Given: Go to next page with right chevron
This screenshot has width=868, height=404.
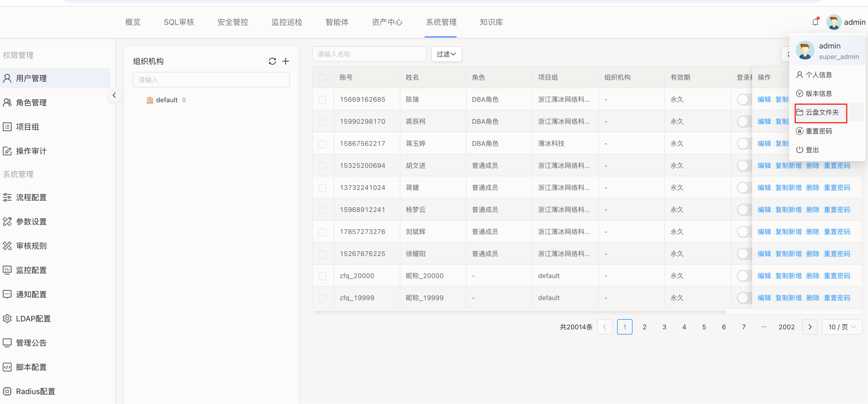Looking at the screenshot, I should [810, 327].
